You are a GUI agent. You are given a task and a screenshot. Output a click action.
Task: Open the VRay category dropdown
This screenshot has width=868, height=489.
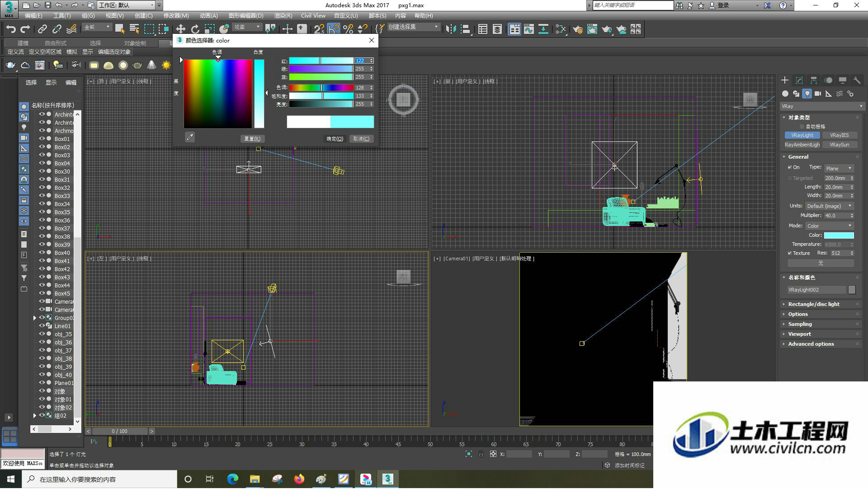point(822,106)
